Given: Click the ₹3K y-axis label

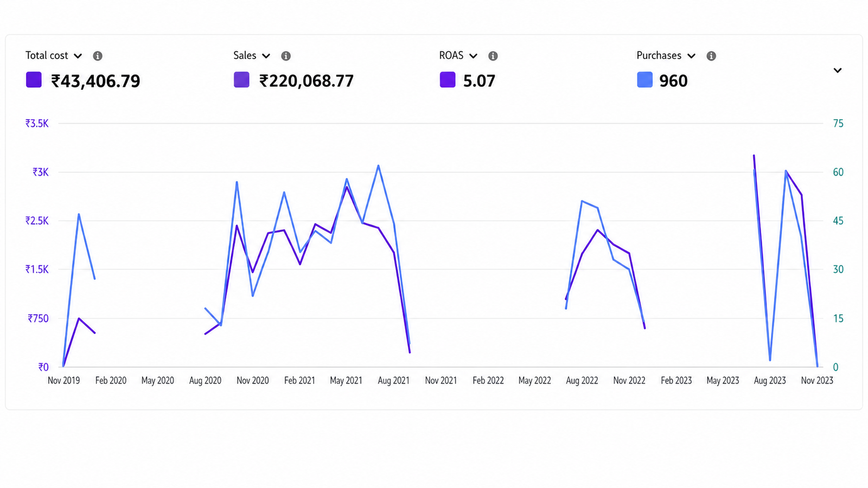Looking at the screenshot, I should click(40, 172).
